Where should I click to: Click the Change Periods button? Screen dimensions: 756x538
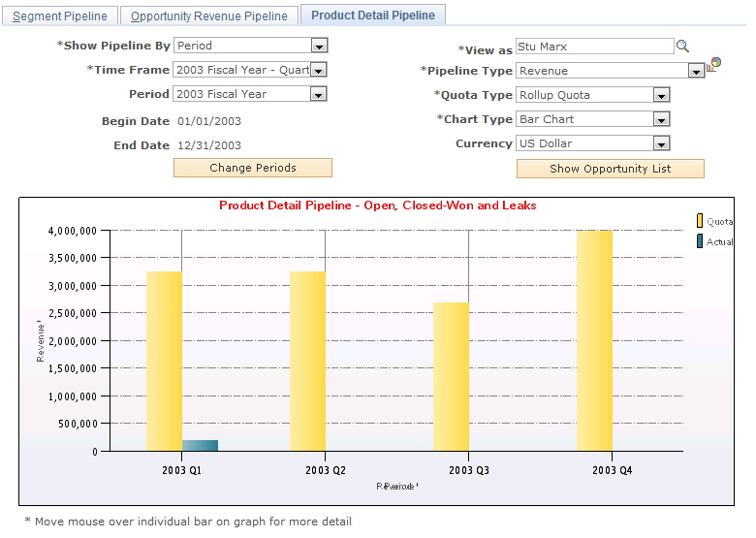point(253,168)
